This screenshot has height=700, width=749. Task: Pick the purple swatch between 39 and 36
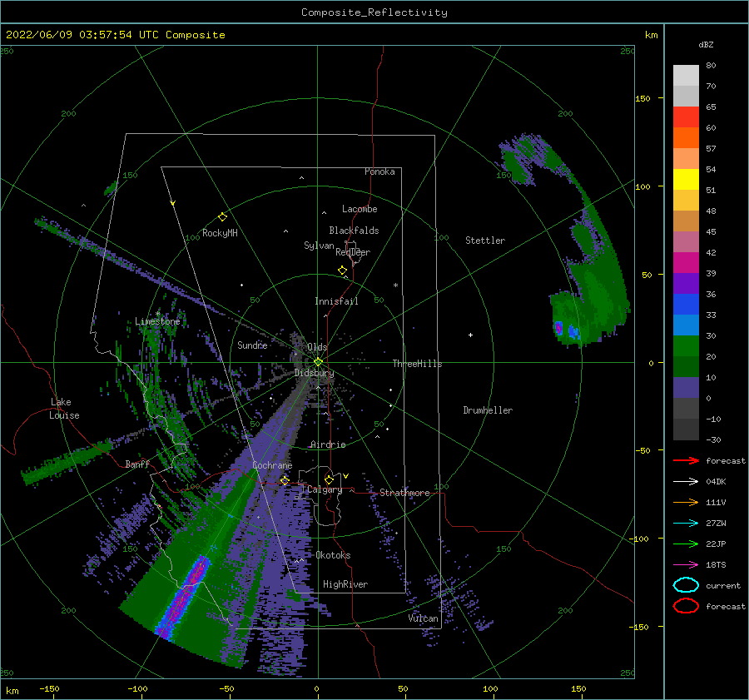(x=686, y=284)
